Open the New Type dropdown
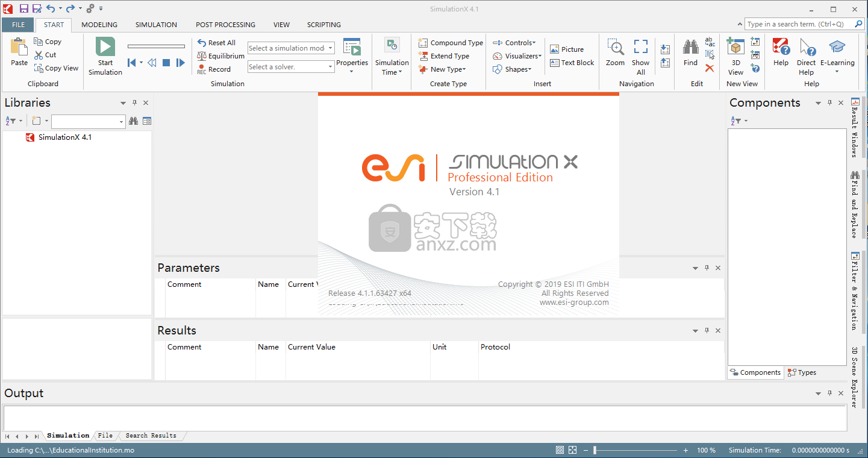 pyautogui.click(x=442, y=69)
